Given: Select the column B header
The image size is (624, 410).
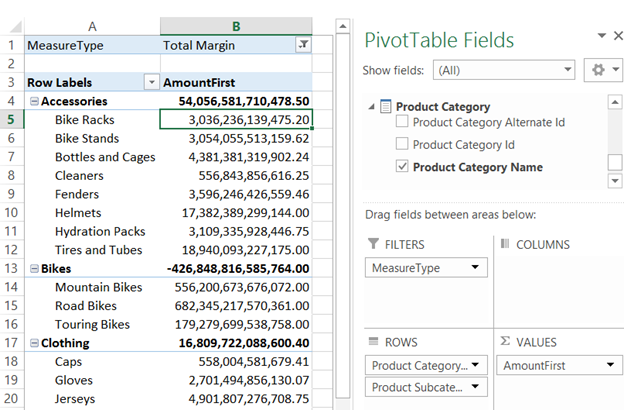Looking at the screenshot, I should point(236,26).
